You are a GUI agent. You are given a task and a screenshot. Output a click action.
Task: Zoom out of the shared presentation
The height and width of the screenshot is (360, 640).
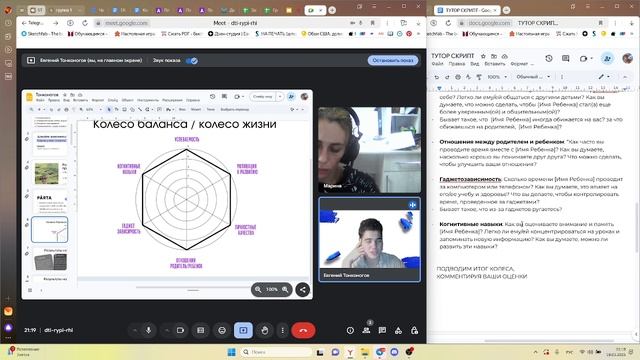(258, 289)
